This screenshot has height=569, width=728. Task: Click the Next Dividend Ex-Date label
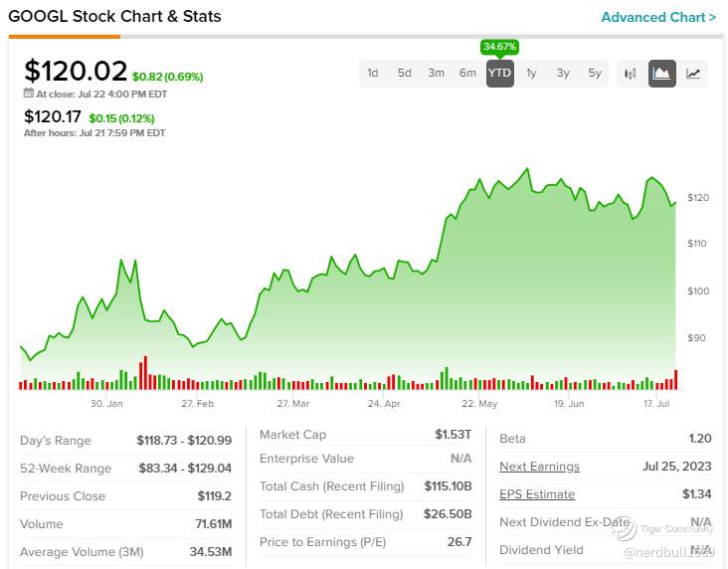click(x=565, y=522)
